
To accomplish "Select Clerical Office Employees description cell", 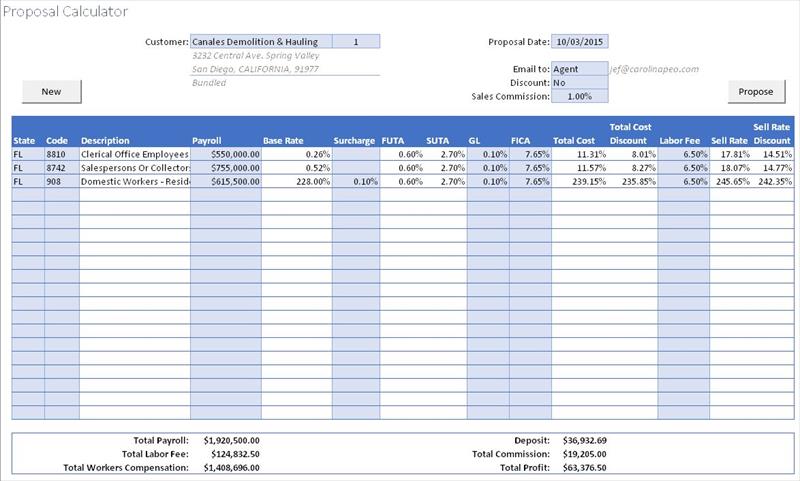I will 135,154.
